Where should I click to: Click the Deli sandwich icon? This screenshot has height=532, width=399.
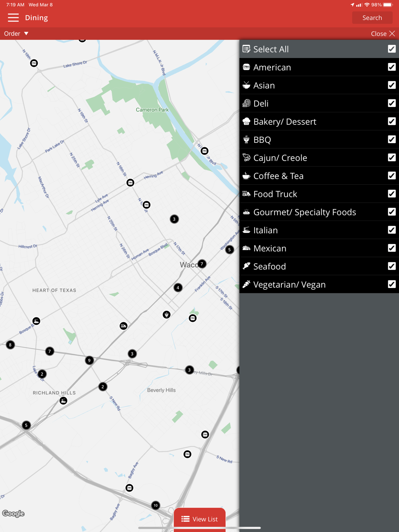[247, 103]
